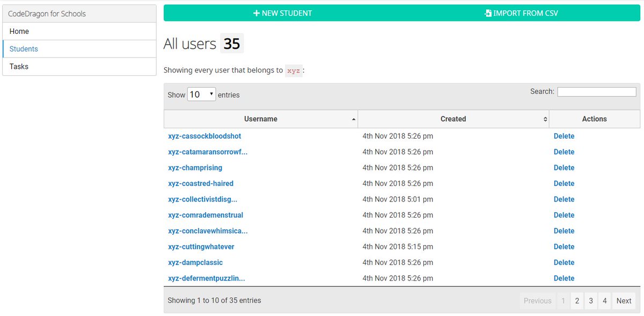
Task: Open user xyz-coastred-haired
Action: [201, 183]
